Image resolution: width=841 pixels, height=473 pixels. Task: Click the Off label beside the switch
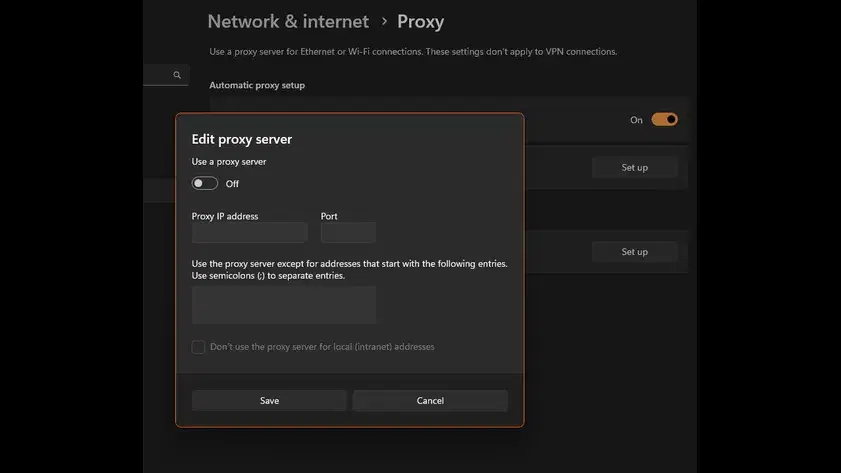point(232,184)
